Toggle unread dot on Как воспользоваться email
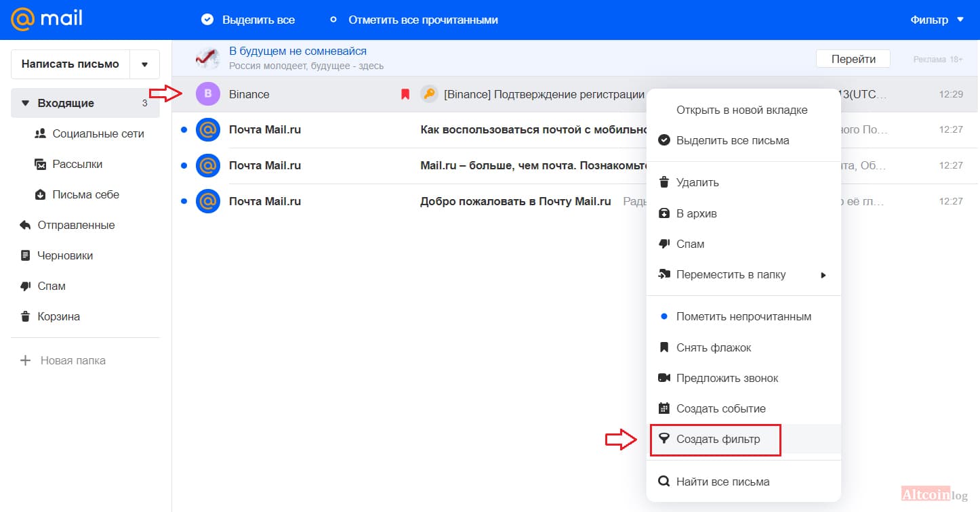The width and height of the screenshot is (980, 512). click(x=184, y=129)
